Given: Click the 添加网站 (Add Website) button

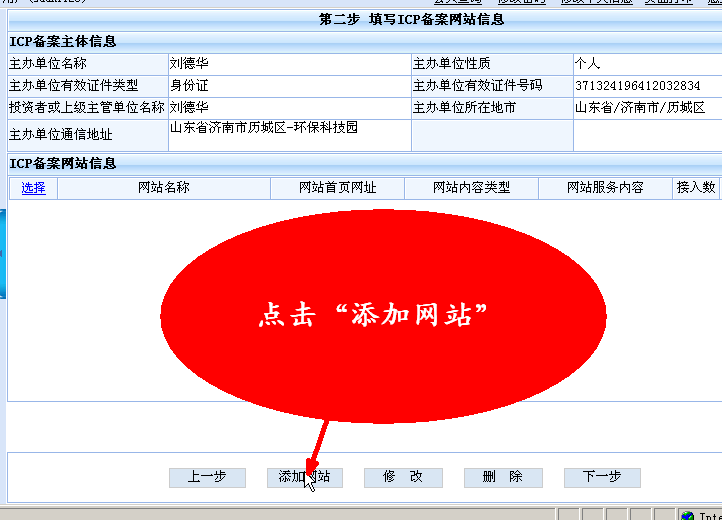Looking at the screenshot, I should coord(304,477).
